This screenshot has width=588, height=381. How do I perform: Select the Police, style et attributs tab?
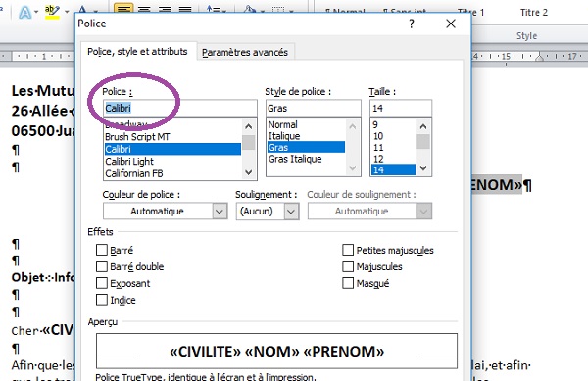coord(137,51)
